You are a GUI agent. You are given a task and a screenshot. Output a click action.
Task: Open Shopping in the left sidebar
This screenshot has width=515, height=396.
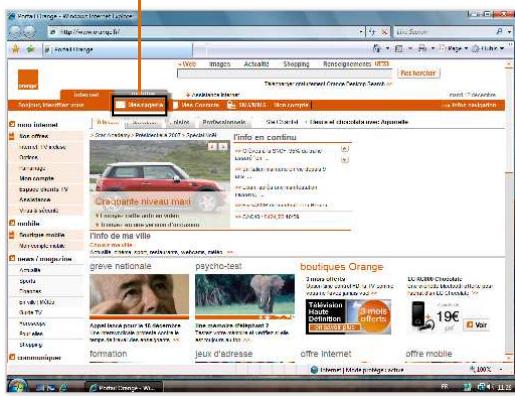click(x=31, y=345)
